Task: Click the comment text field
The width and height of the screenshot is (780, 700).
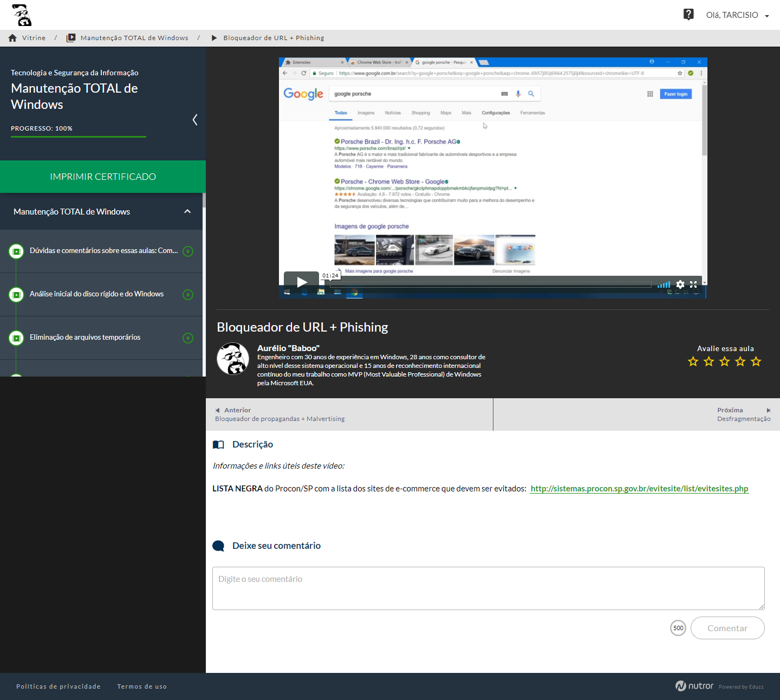Action: click(488, 588)
